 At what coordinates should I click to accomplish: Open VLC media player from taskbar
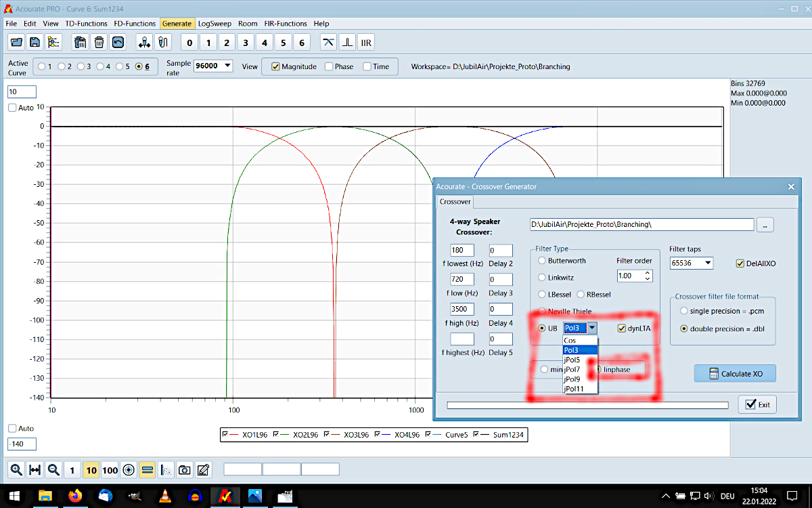[x=164, y=496]
